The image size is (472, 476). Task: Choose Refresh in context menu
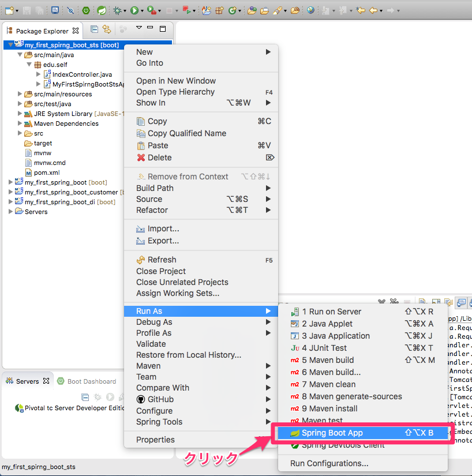point(201,260)
